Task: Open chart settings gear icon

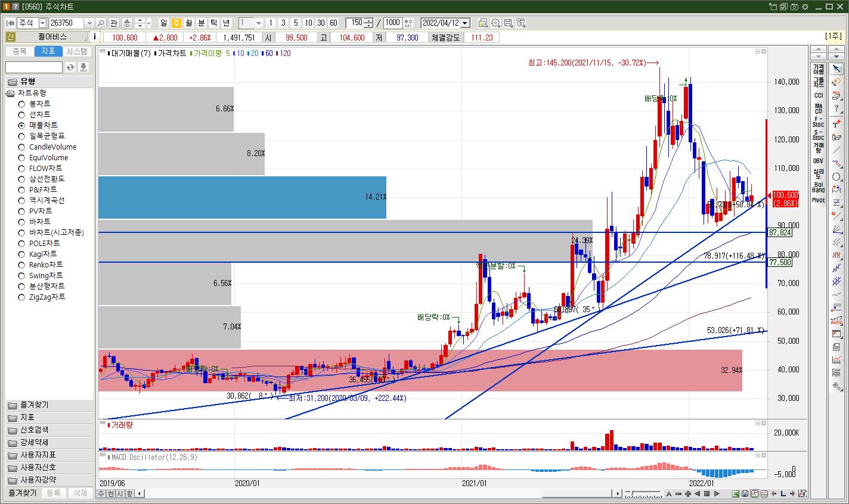Action: point(495,23)
